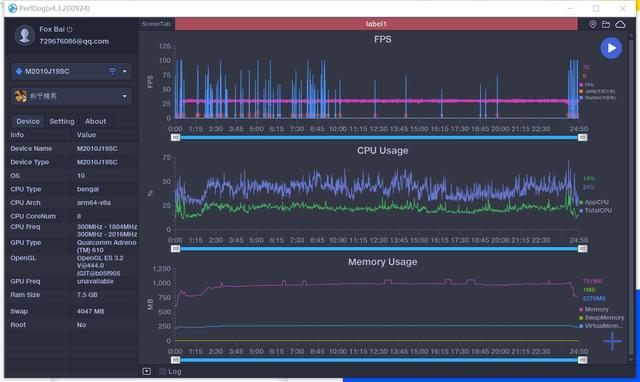Select the Ram Size 7.5 GB value

click(x=87, y=295)
